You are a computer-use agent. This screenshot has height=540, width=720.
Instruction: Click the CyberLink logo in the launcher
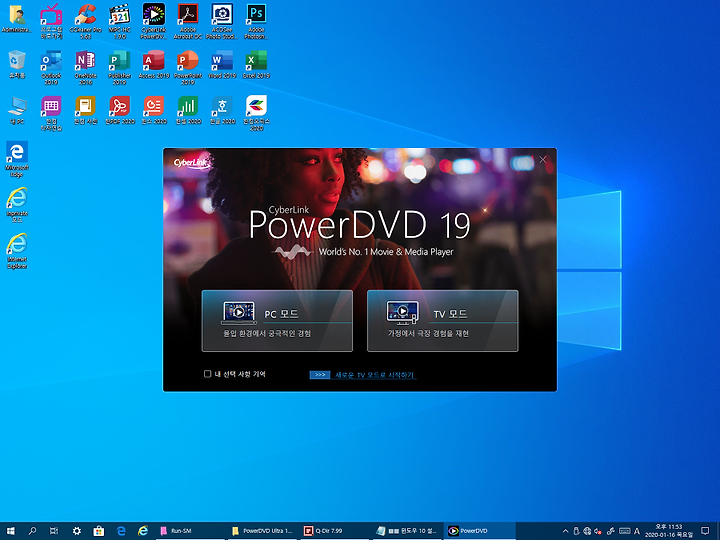pos(191,163)
